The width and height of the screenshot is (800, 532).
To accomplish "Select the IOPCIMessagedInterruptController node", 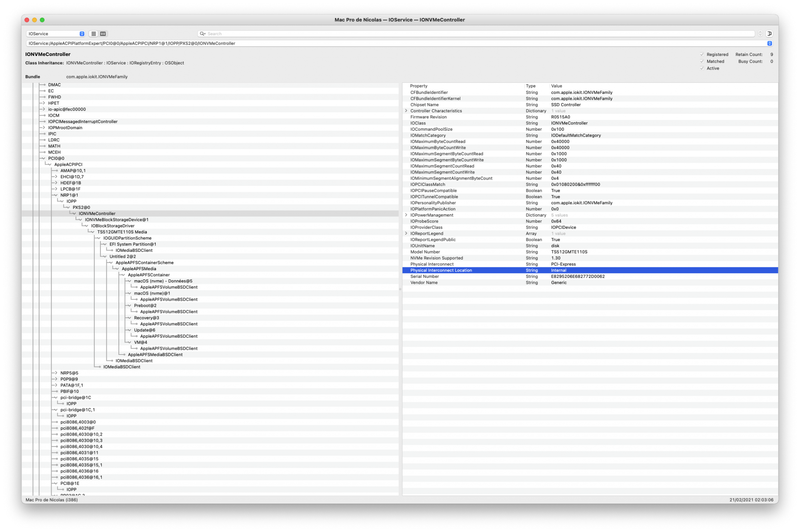I will pos(83,122).
